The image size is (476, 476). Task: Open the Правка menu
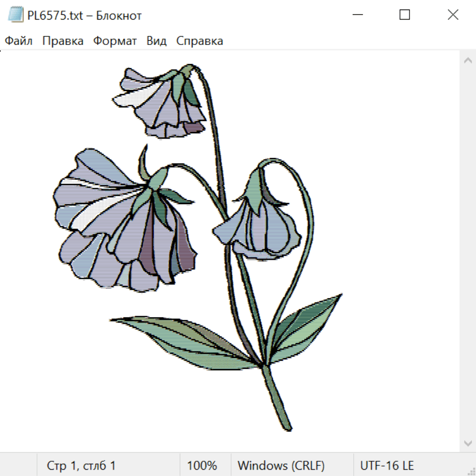click(63, 41)
